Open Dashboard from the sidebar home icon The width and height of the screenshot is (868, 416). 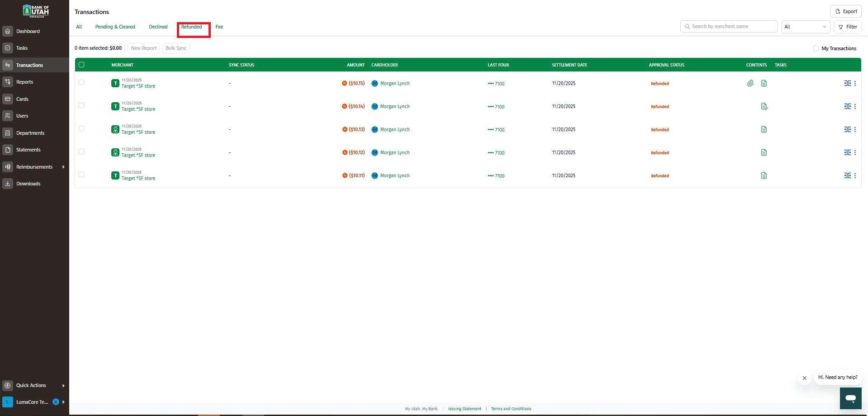point(8,31)
